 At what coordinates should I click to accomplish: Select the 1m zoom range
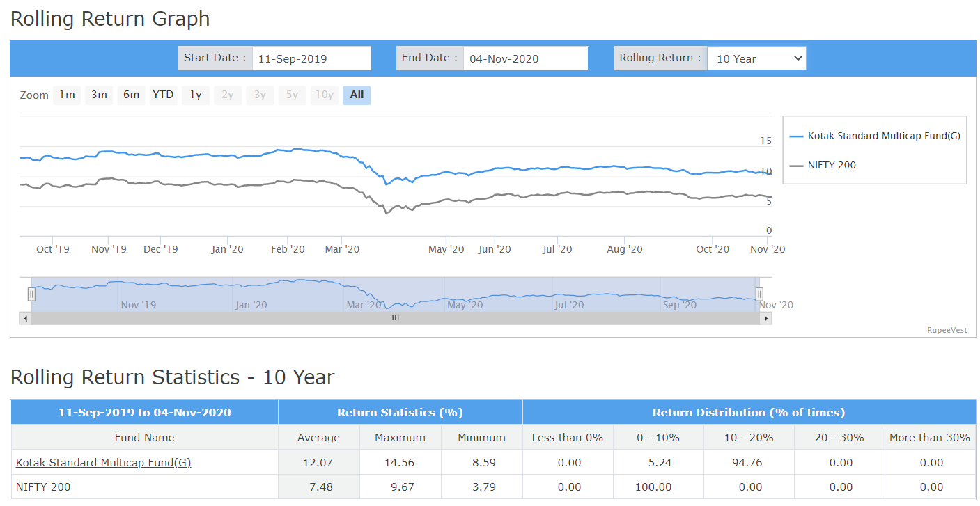click(67, 95)
